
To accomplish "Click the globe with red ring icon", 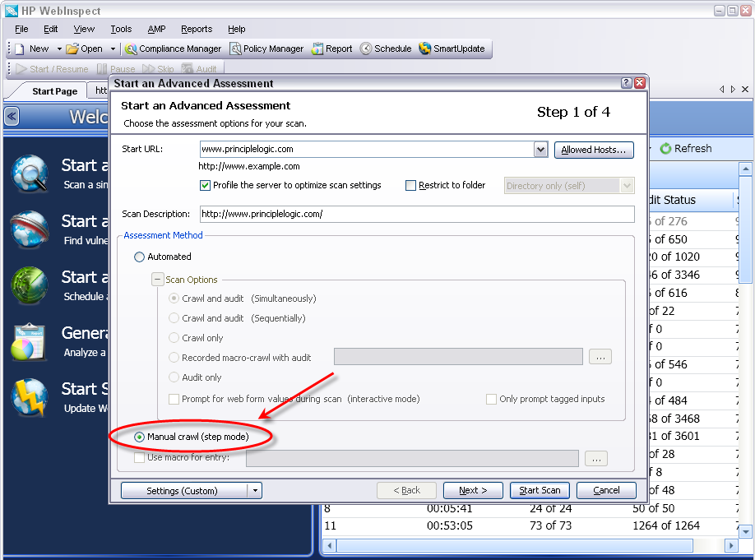I will click(x=30, y=229).
